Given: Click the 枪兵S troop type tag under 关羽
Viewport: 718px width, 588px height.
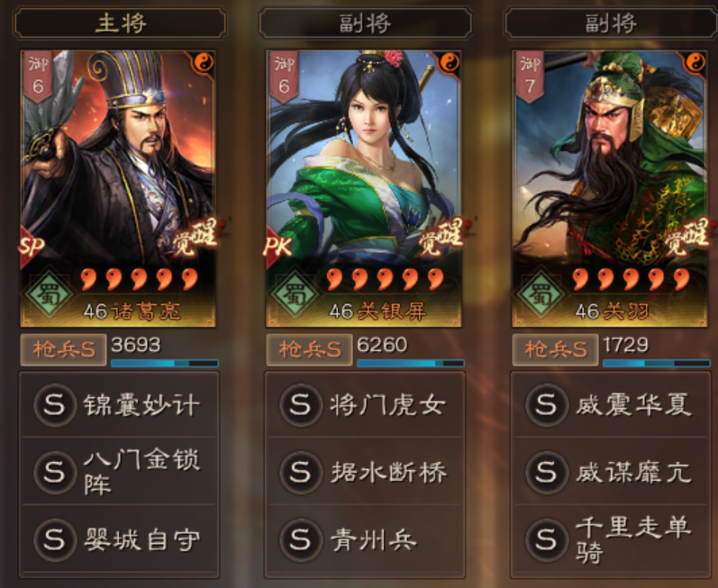Looking at the screenshot, I should tap(556, 350).
